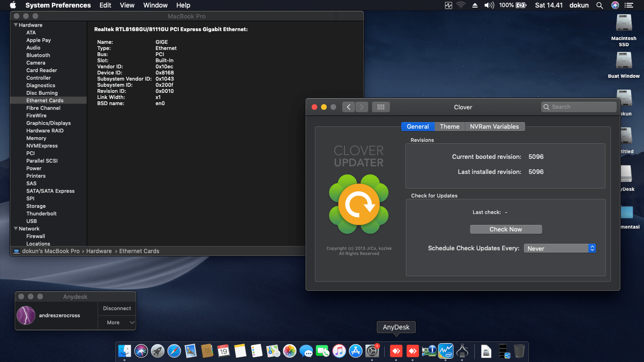The width and height of the screenshot is (644, 362).
Task: Open Spotlight search in menu bar
Action: click(600, 5)
